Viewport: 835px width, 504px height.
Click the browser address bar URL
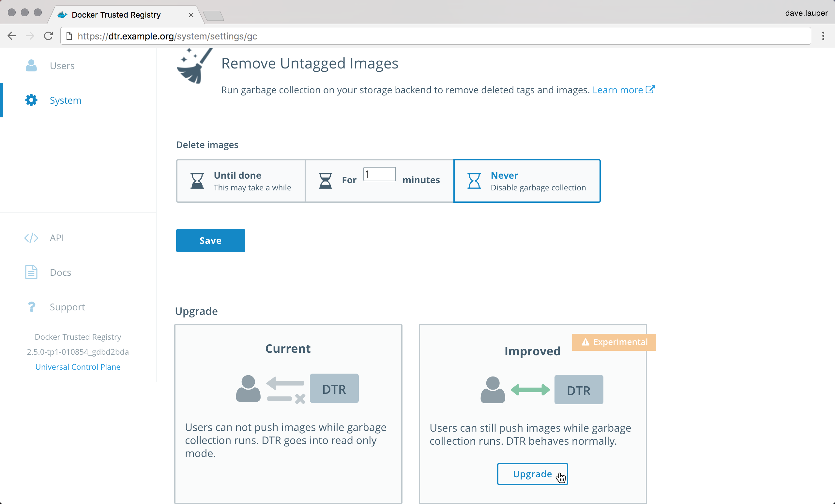(167, 36)
